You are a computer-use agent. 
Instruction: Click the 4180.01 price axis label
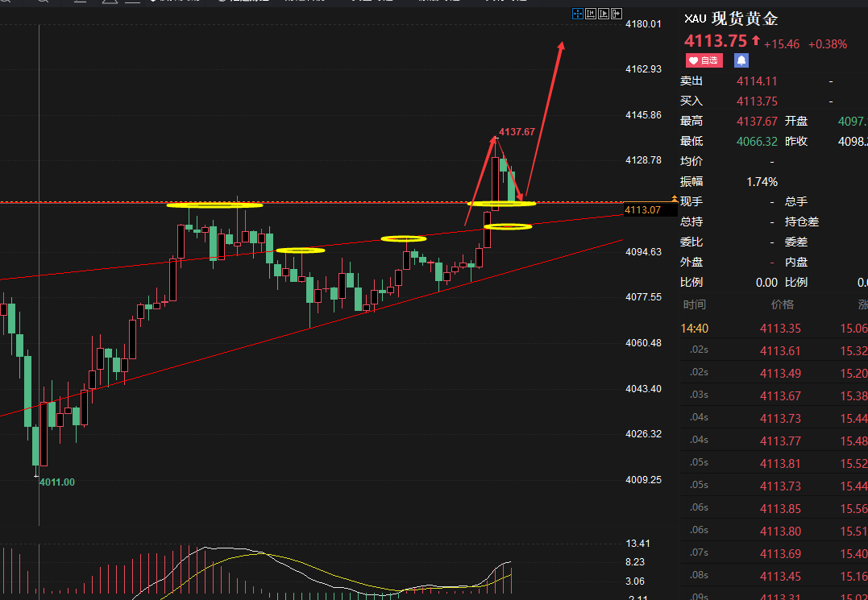click(643, 24)
